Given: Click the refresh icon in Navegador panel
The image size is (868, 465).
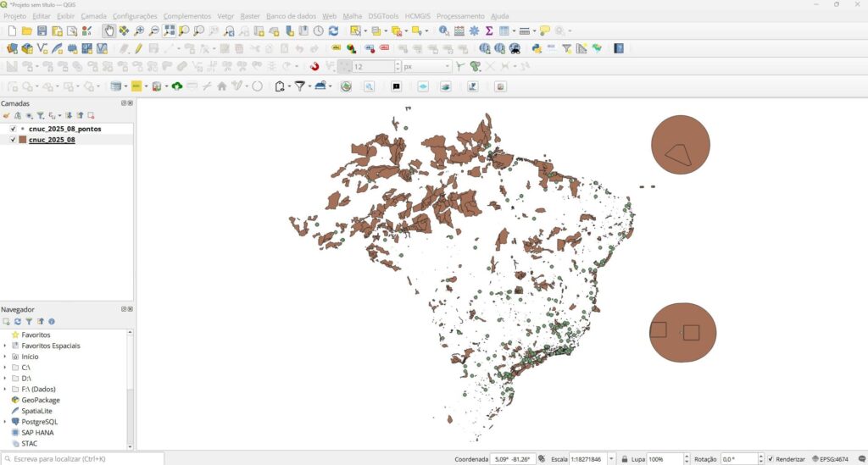Looking at the screenshot, I should (18, 321).
